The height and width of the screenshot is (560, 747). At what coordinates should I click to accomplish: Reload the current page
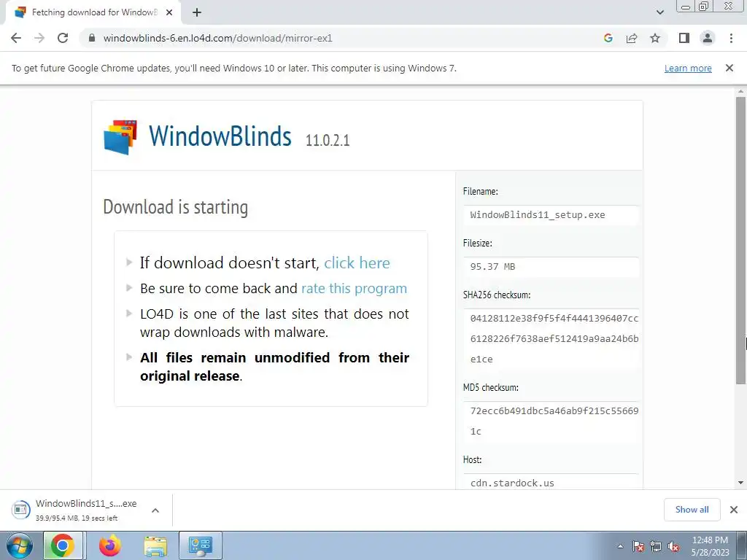point(63,38)
